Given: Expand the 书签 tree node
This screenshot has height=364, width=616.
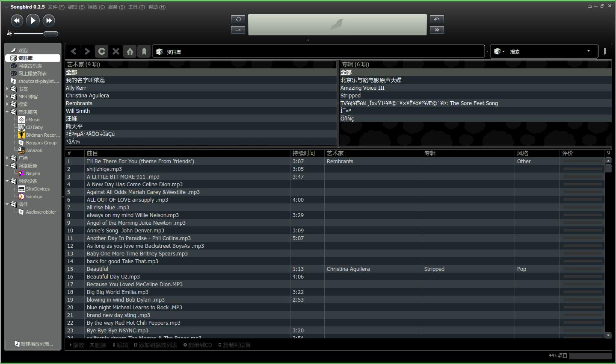Looking at the screenshot, I should point(7,89).
